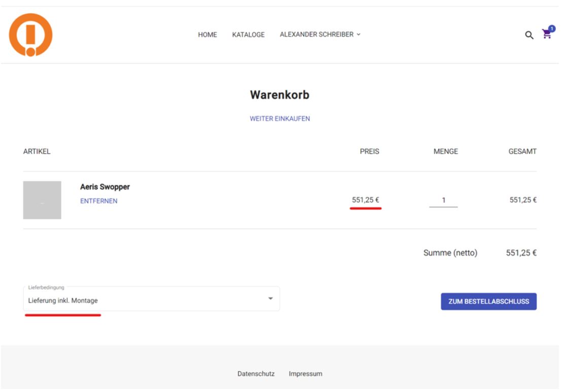Image resolution: width=564 pixels, height=392 pixels.
Task: Open the Aeris Swopper product name
Action: click(104, 187)
